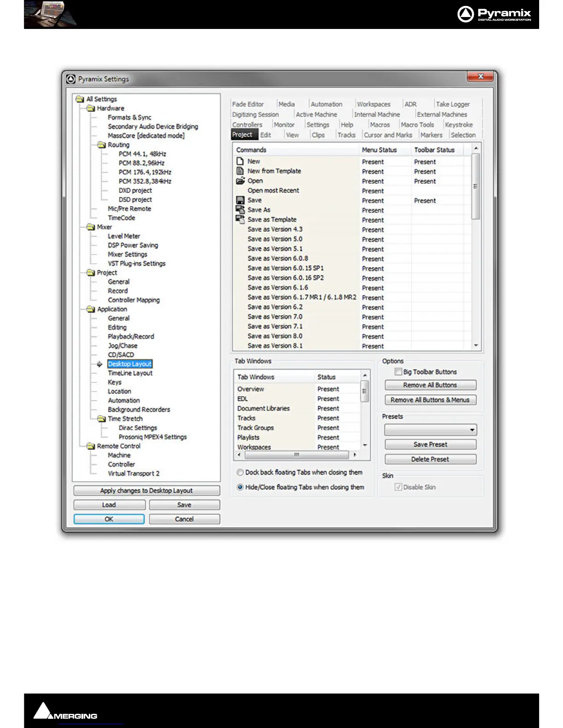Click the Time Stretch folder icon

click(x=102, y=419)
